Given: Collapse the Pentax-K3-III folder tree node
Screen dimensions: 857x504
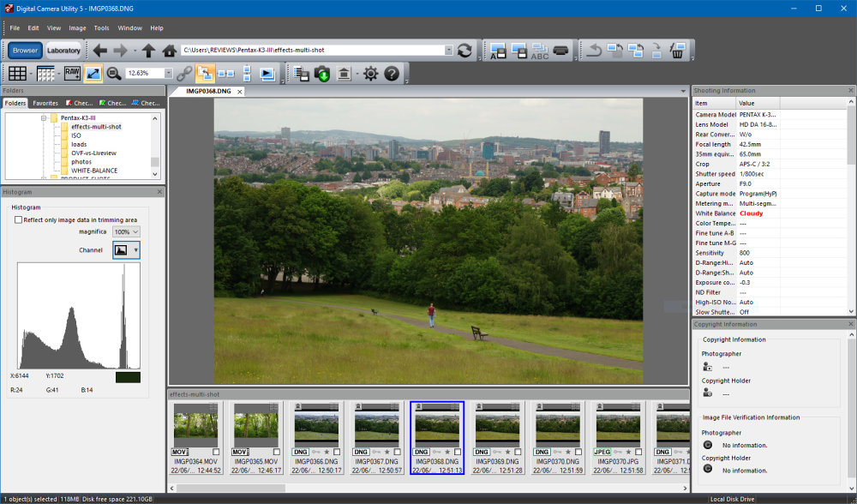Looking at the screenshot, I should click(43, 118).
